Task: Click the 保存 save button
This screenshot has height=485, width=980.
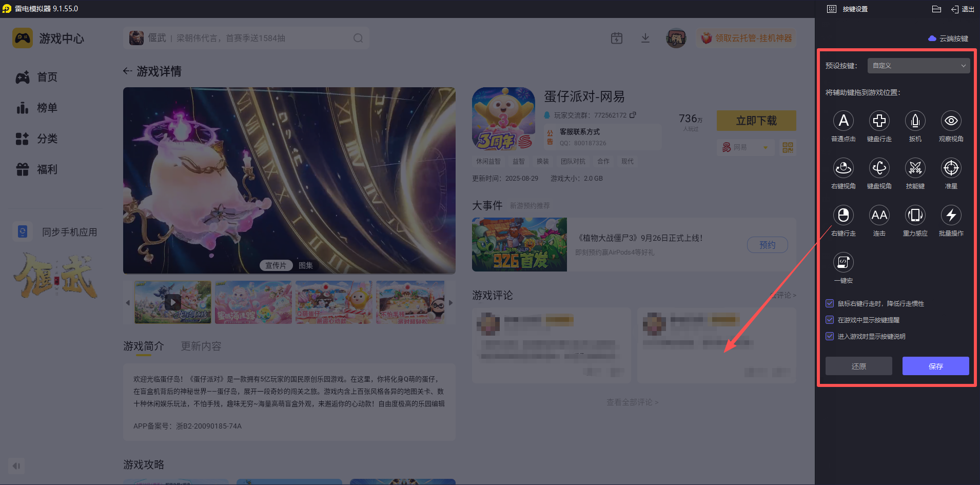Action: click(936, 366)
